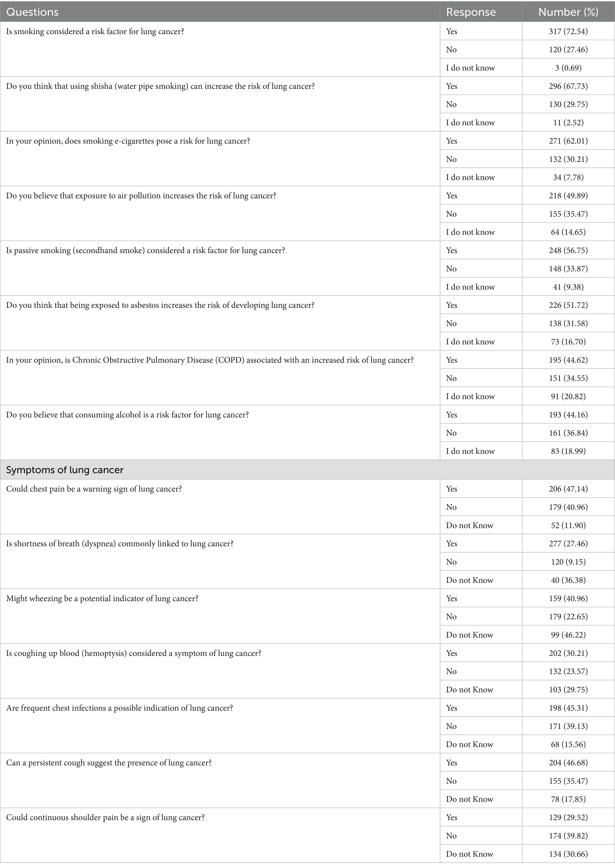The height and width of the screenshot is (868, 615).
Task: Click the hemoptysis coughing blood question
Action: [x=134, y=653]
